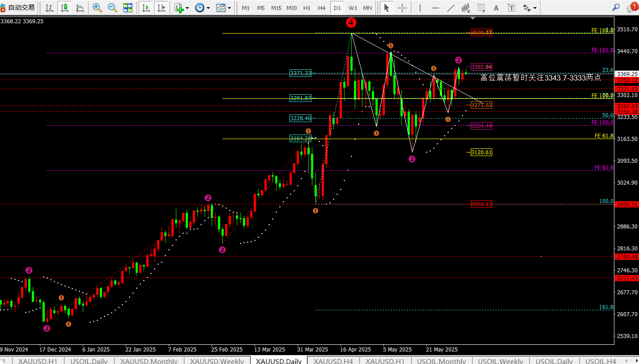639x364 pixels.
Task: Open the search magnifier in toolbar
Action: pos(616,8)
